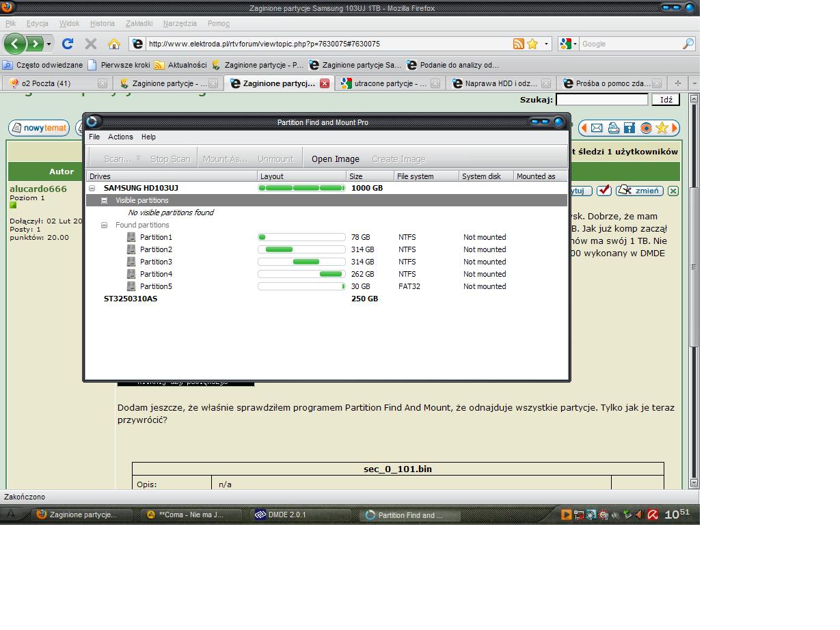Open File menu in Partition Find and Mount
This screenshot has width=840, height=630.
pos(94,137)
